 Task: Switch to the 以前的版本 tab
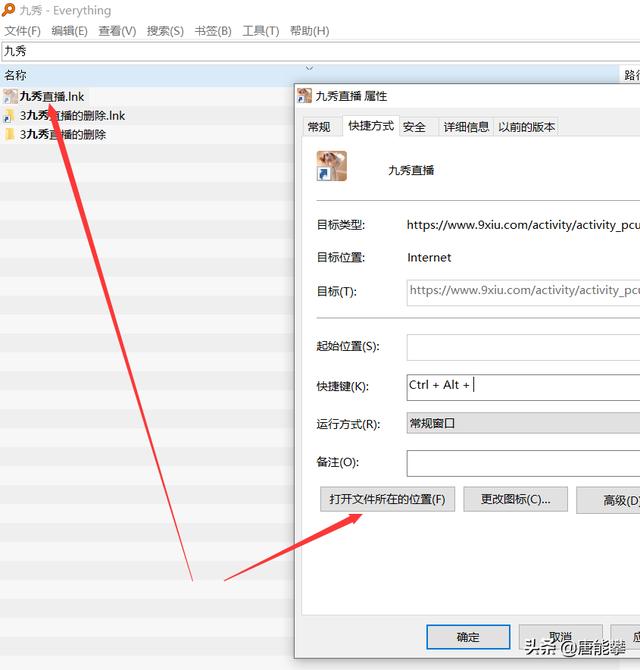point(526,127)
